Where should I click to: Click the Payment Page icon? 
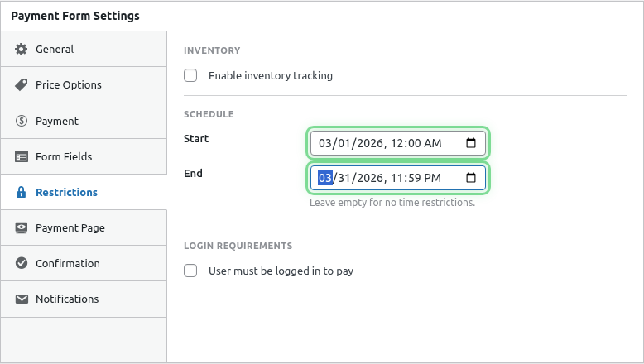coord(22,227)
